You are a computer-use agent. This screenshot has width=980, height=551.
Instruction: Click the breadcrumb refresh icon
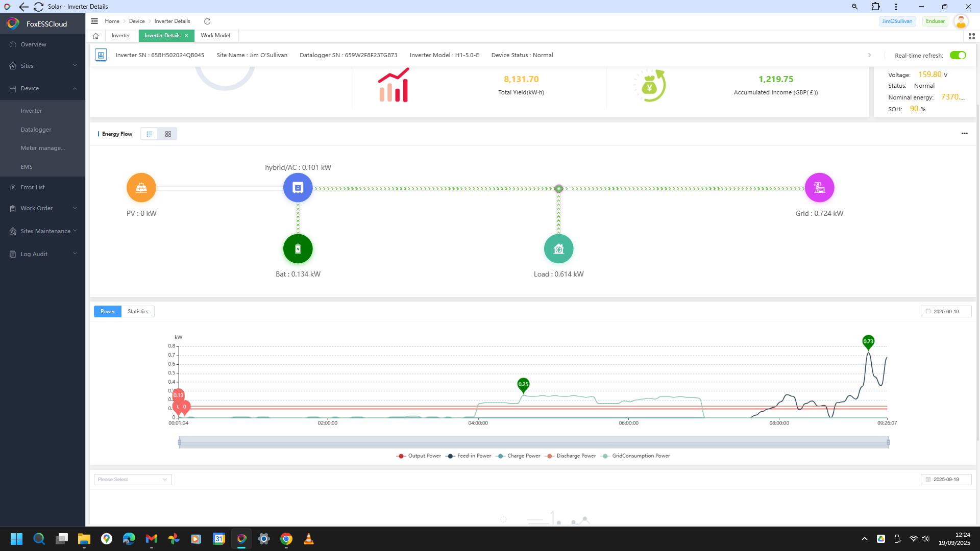coord(207,21)
